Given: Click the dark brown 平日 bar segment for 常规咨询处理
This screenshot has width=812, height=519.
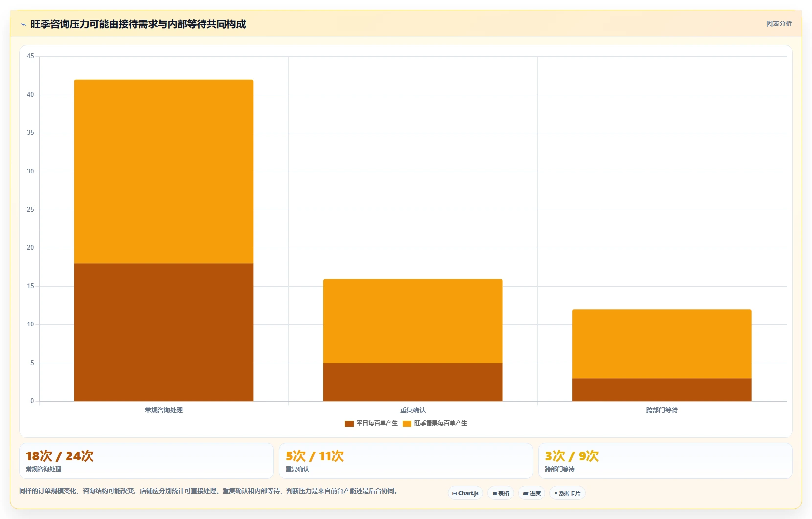Looking at the screenshot, I should (x=164, y=332).
